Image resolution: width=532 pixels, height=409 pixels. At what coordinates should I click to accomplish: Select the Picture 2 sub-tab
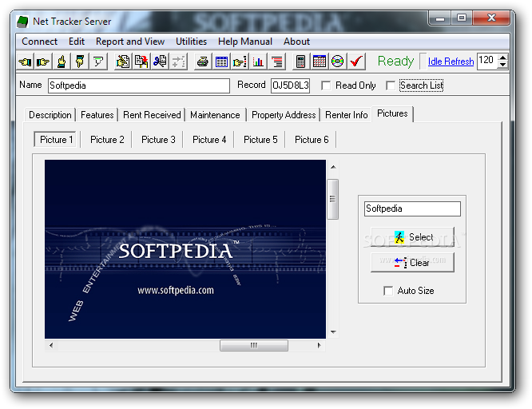point(107,140)
